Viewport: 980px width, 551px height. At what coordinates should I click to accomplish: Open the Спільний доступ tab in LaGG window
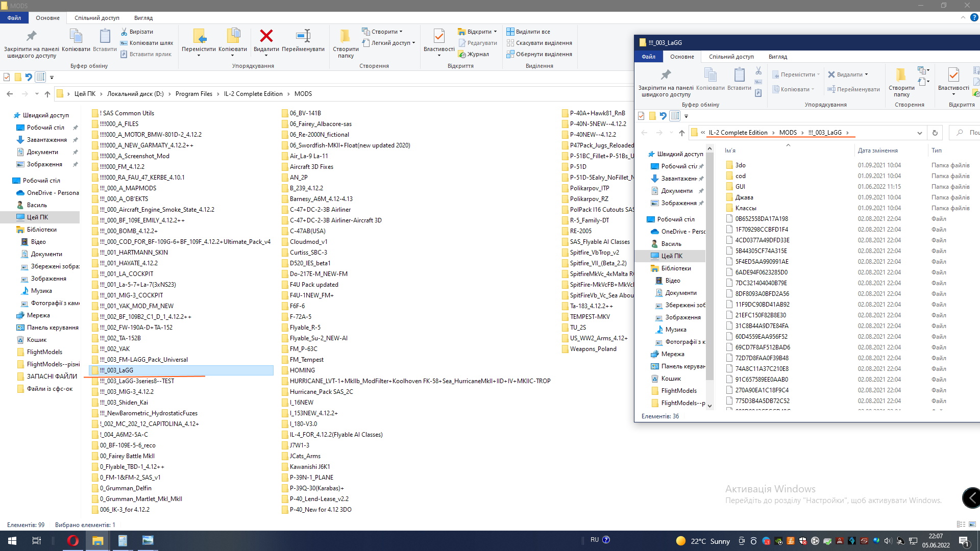pyautogui.click(x=731, y=57)
